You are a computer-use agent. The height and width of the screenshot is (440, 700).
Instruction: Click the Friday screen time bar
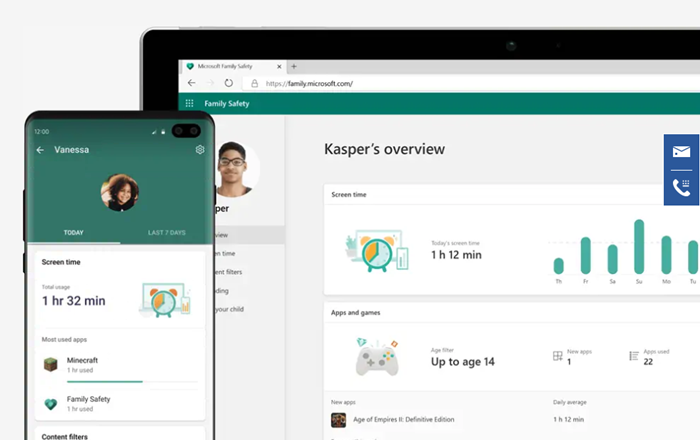click(586, 255)
